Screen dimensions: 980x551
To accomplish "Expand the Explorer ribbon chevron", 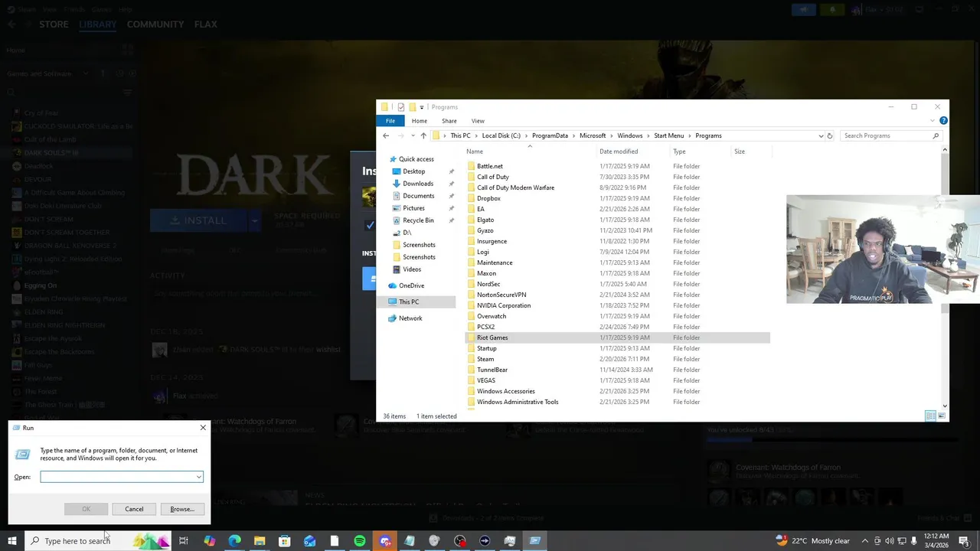I will click(x=933, y=121).
